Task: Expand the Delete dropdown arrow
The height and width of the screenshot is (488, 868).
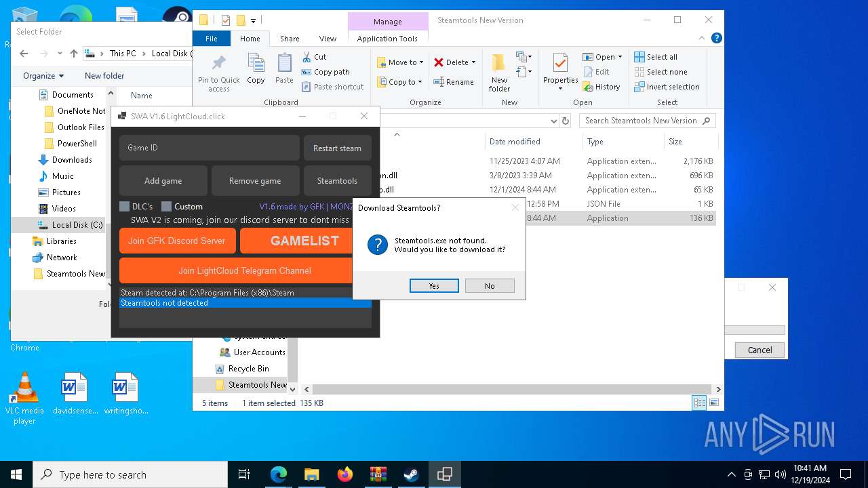Action: coord(473,62)
